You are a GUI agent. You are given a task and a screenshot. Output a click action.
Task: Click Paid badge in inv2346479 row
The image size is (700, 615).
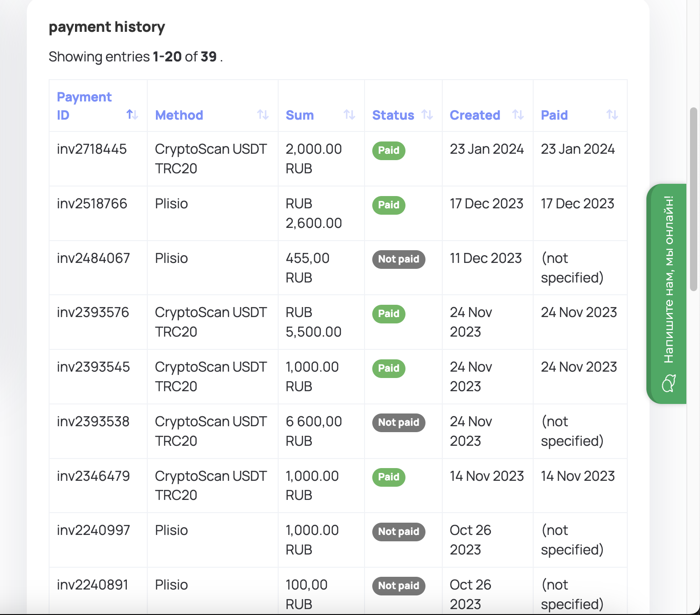(389, 477)
